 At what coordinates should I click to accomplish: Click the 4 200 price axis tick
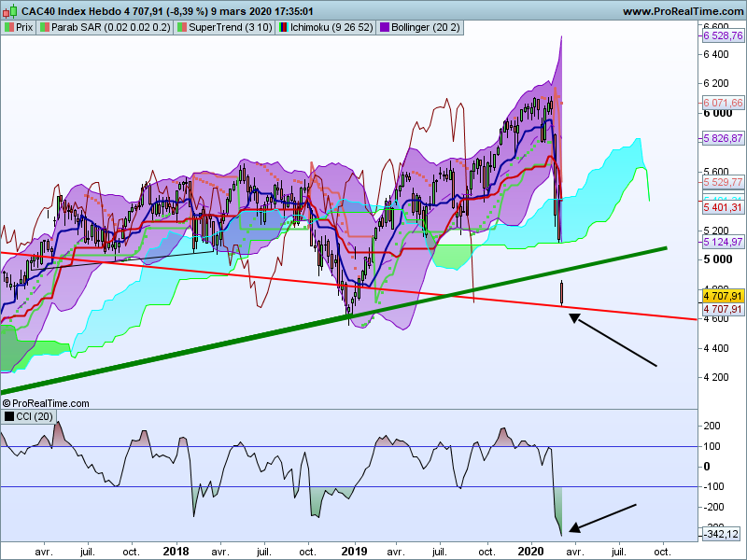point(716,377)
